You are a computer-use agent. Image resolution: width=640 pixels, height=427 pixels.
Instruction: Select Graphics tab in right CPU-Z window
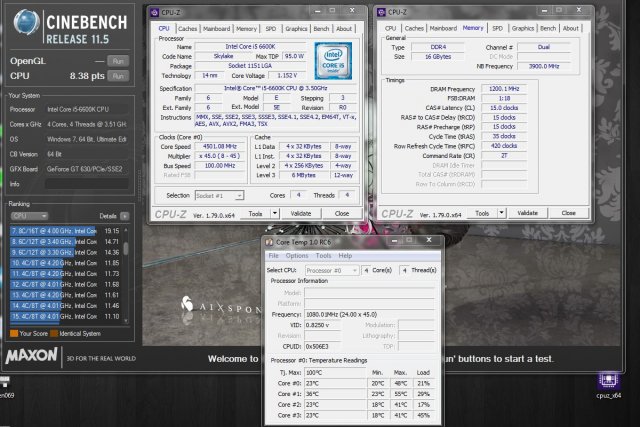click(x=523, y=28)
